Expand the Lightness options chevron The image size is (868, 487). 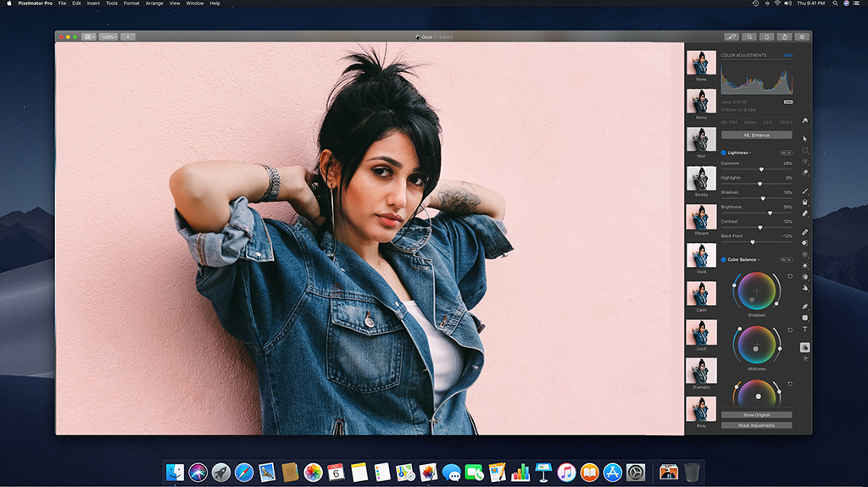750,152
